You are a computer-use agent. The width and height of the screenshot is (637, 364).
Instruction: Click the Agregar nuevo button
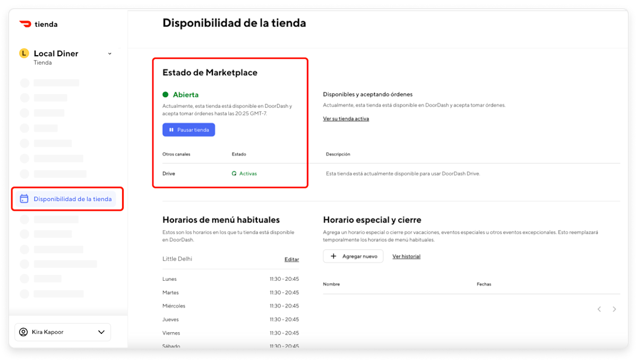(353, 256)
